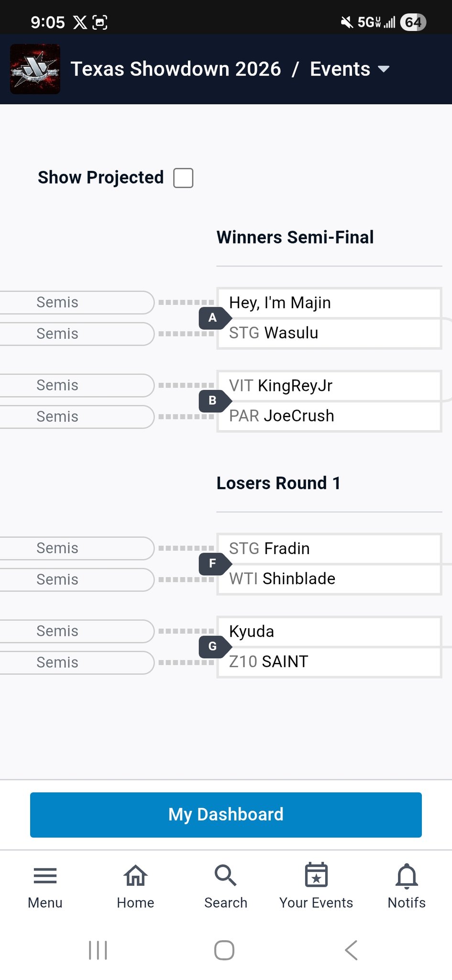Screen dimensions: 452x980
Task: Tap match G identifier badge
Action: coord(213,646)
